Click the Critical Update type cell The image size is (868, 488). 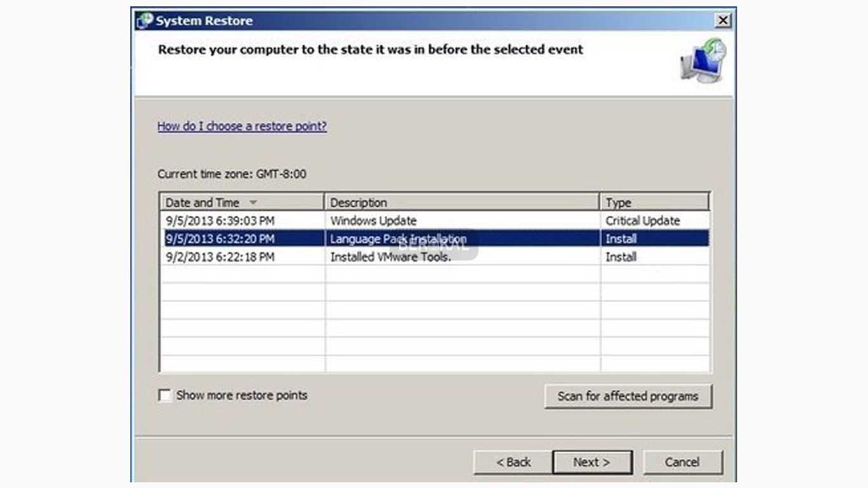642,221
